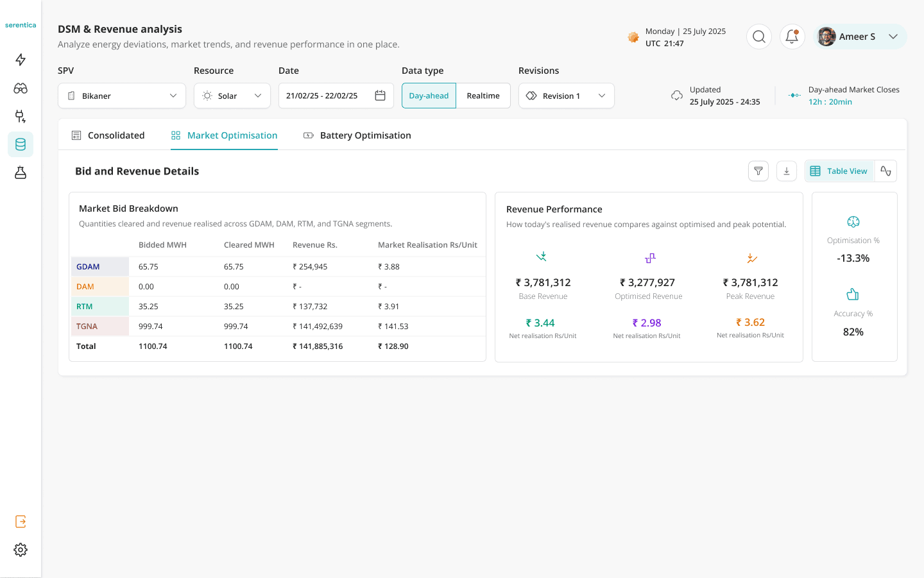
Task: Open notifications bell
Action: [792, 37]
